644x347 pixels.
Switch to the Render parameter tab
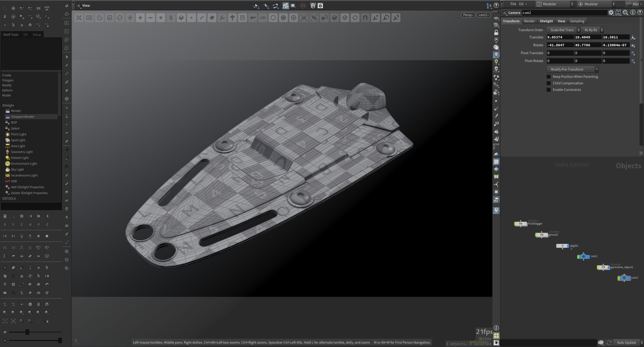click(x=529, y=21)
